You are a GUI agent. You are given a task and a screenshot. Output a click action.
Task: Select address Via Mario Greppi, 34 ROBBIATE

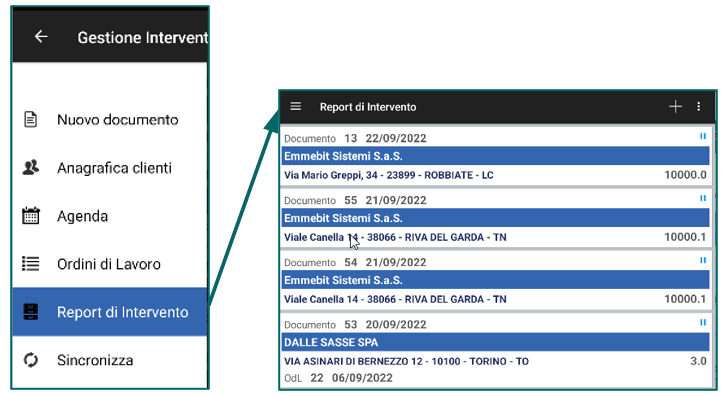pos(388,175)
